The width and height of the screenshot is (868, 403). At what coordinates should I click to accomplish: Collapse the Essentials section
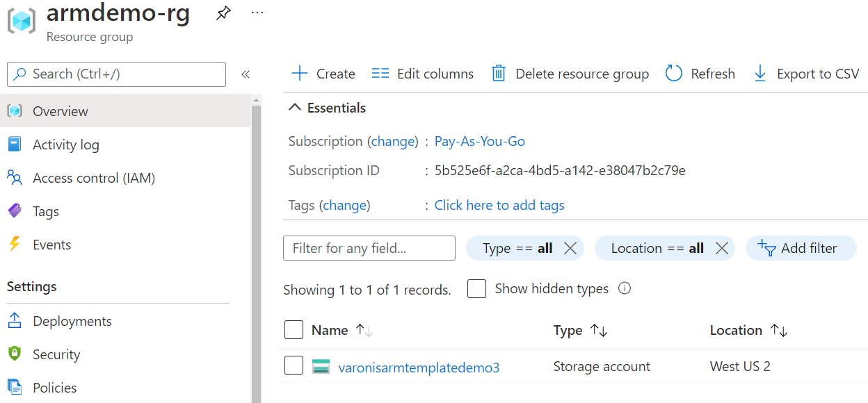(295, 108)
